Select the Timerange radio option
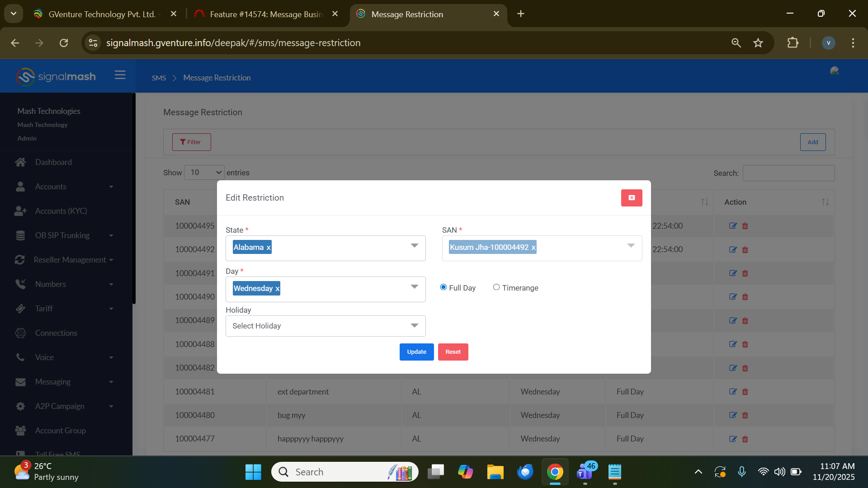Image resolution: width=868 pixels, height=488 pixels. point(496,287)
